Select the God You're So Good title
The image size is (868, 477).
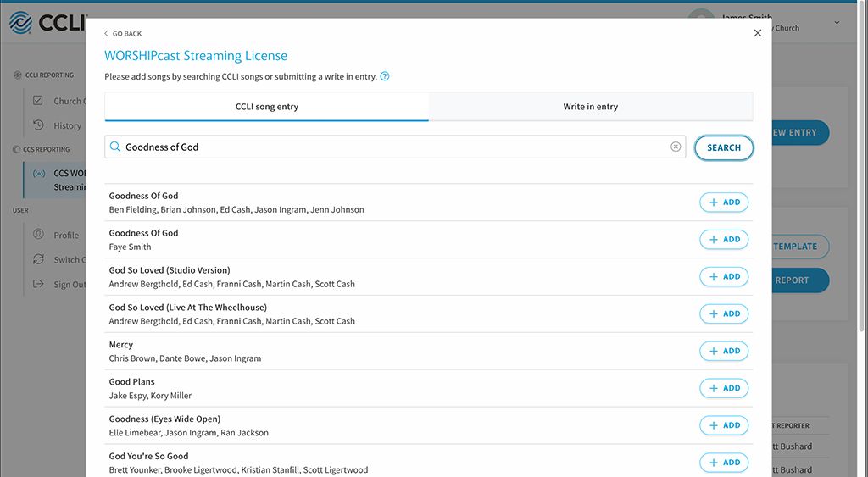pos(148,456)
